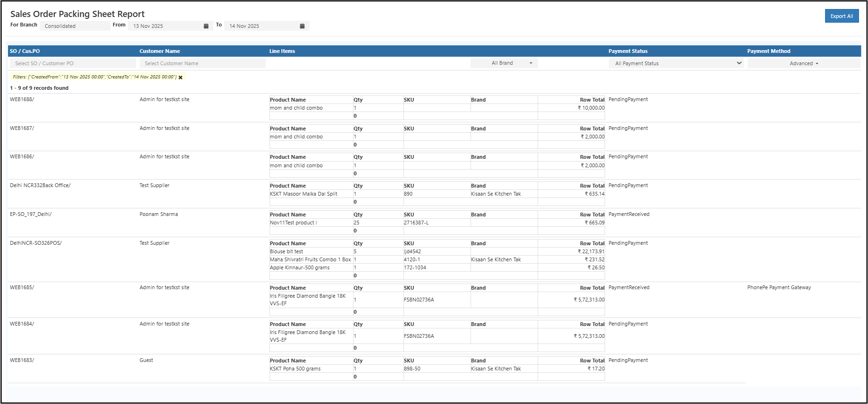Open the All Payment Status dropdown
The width and height of the screenshot is (868, 404).
click(x=676, y=63)
